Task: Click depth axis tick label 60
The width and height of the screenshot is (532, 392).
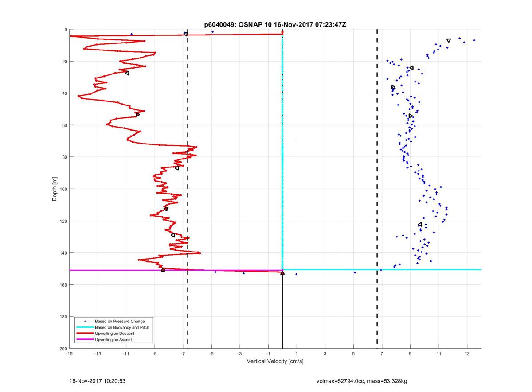Action: 64,125
